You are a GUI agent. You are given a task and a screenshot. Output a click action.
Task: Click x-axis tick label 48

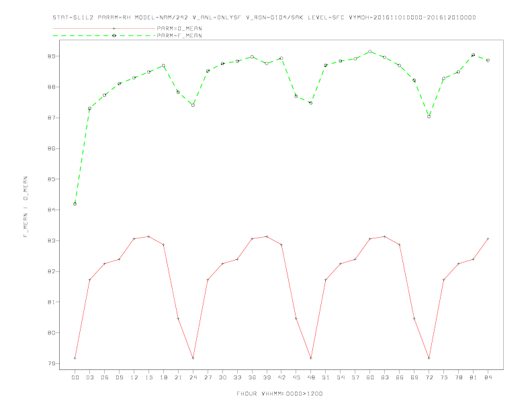tap(311, 377)
